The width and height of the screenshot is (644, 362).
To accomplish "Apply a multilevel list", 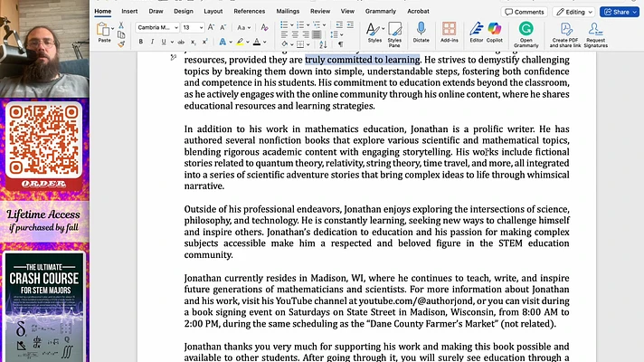I will coord(317,25).
